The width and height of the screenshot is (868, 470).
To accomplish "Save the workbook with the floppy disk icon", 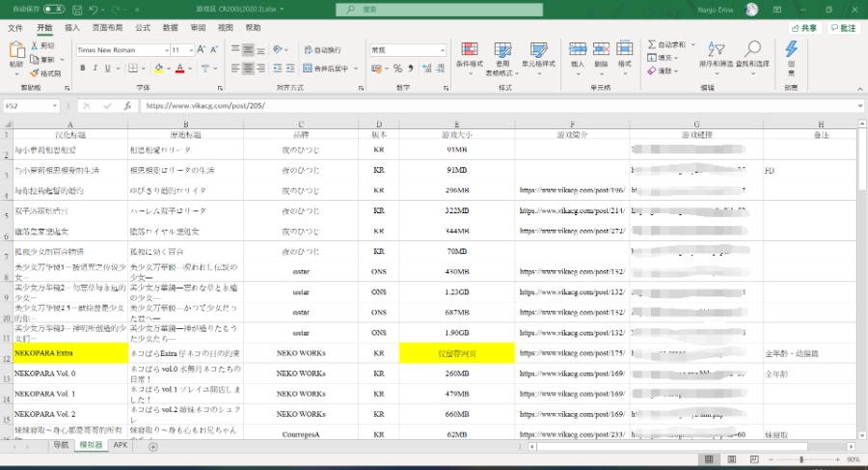I will [x=77, y=10].
